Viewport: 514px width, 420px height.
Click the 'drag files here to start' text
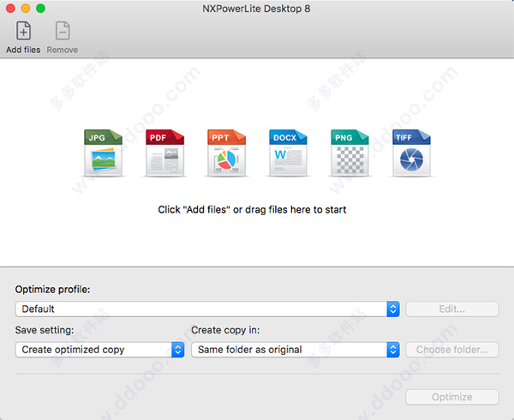pyautogui.click(x=296, y=209)
